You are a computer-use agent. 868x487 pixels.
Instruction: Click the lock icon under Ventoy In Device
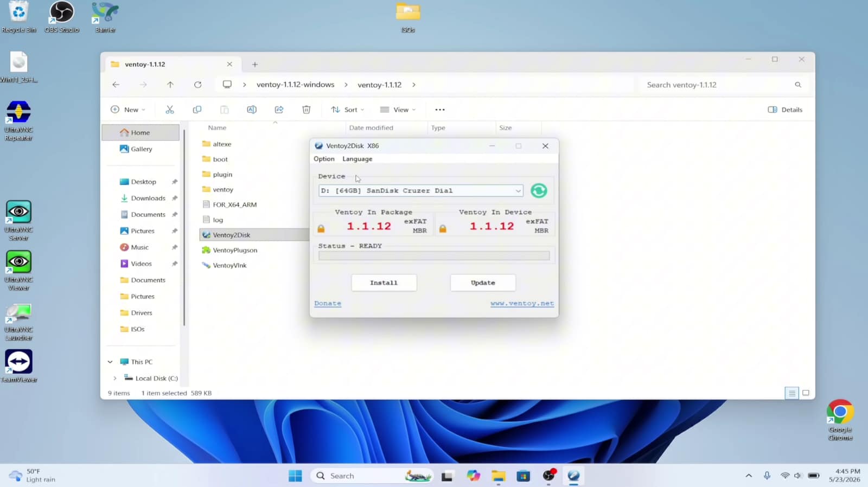point(443,229)
